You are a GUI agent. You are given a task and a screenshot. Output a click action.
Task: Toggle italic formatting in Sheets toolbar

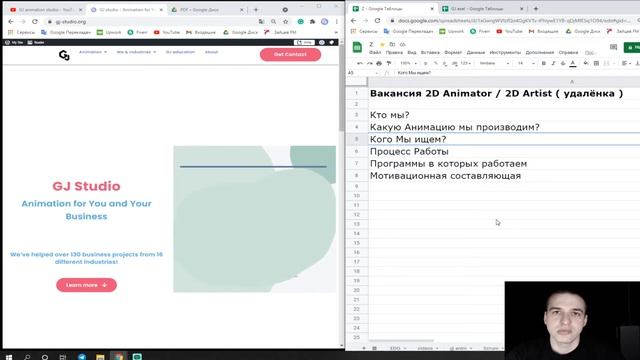[553, 63]
